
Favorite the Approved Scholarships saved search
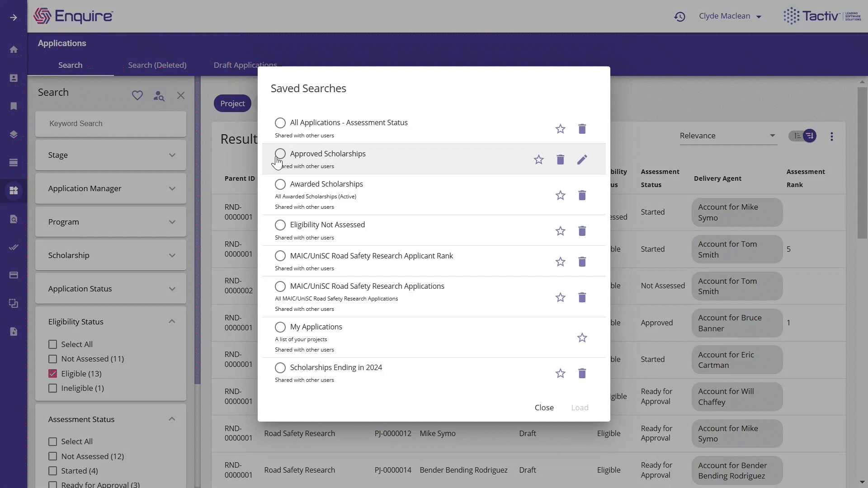(x=538, y=160)
